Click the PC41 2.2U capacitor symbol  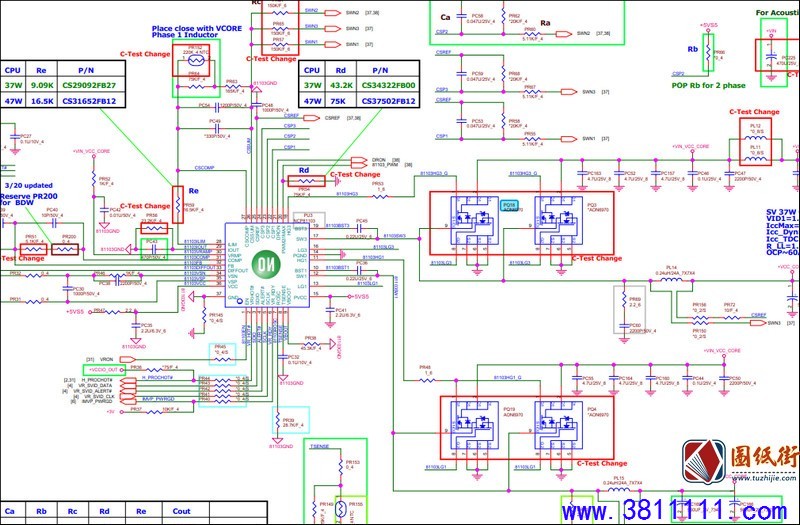(x=331, y=310)
